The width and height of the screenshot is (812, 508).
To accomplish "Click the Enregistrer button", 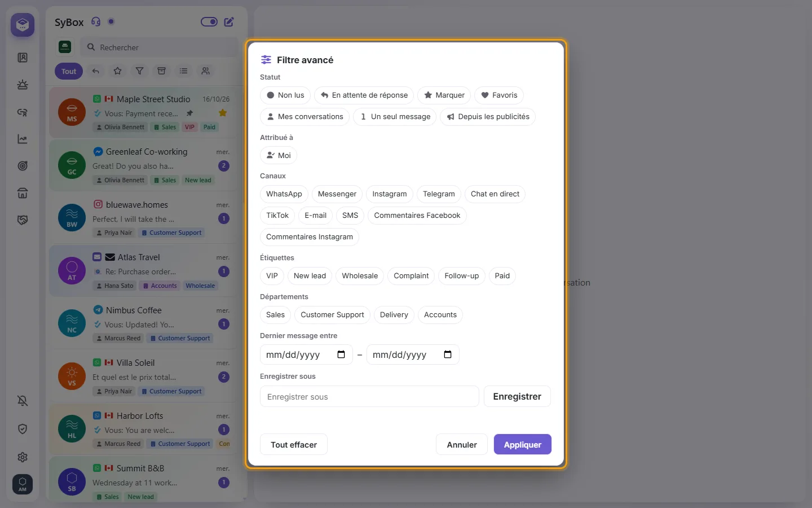I will pyautogui.click(x=517, y=397).
